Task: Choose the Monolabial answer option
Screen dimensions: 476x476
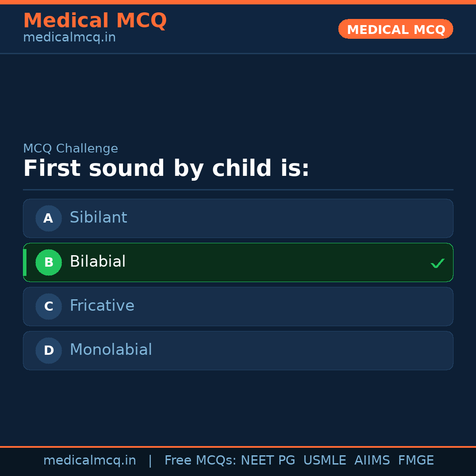Action: click(238, 350)
